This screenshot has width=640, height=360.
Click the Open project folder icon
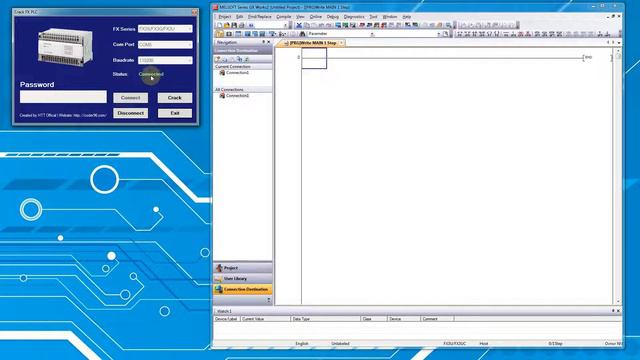point(227,25)
